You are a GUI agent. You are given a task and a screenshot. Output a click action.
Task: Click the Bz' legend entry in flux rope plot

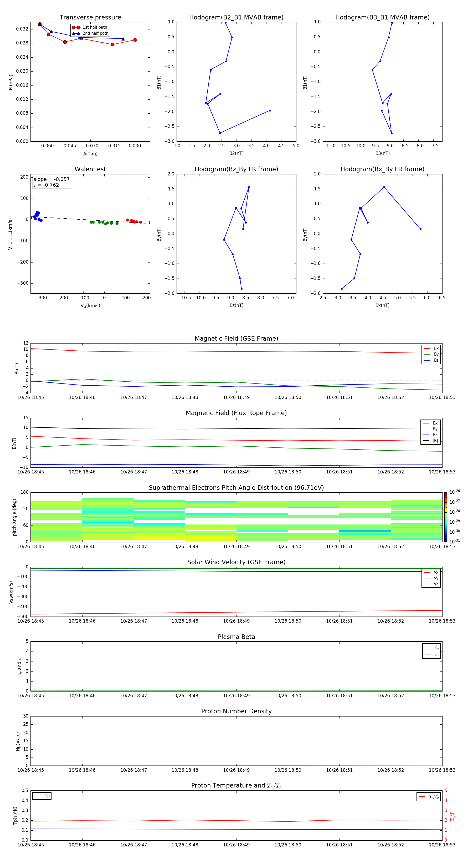click(431, 435)
